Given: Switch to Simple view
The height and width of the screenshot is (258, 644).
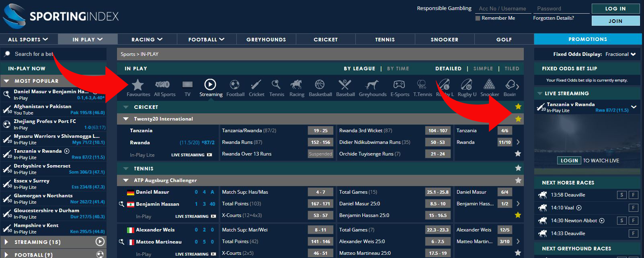Looking at the screenshot, I should 483,68.
